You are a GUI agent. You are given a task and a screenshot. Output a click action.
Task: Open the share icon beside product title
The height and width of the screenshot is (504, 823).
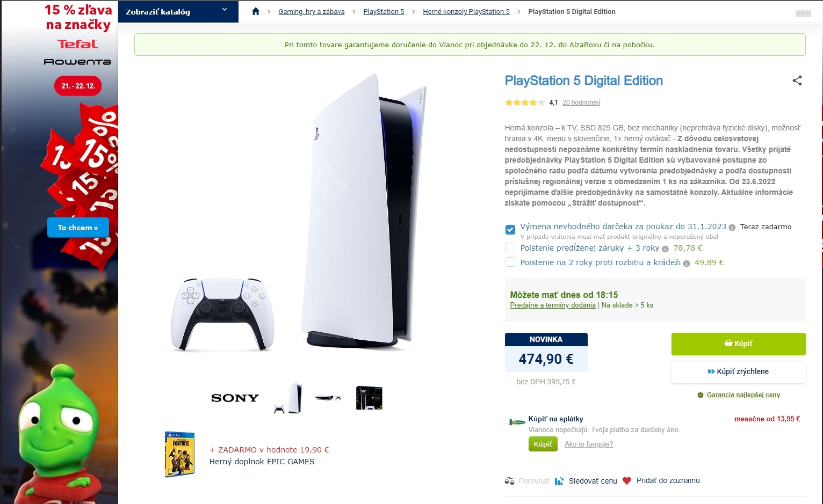(x=797, y=81)
